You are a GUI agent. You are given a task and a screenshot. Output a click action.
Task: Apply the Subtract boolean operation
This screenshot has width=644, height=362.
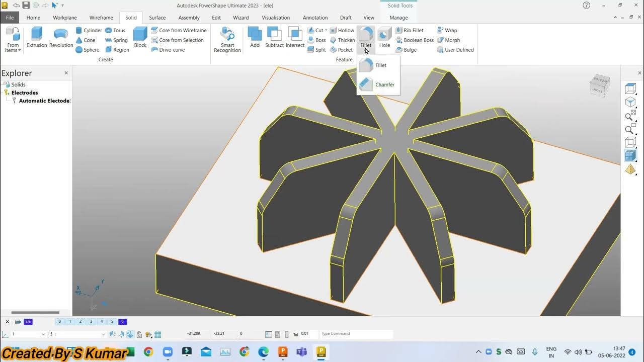(x=274, y=38)
